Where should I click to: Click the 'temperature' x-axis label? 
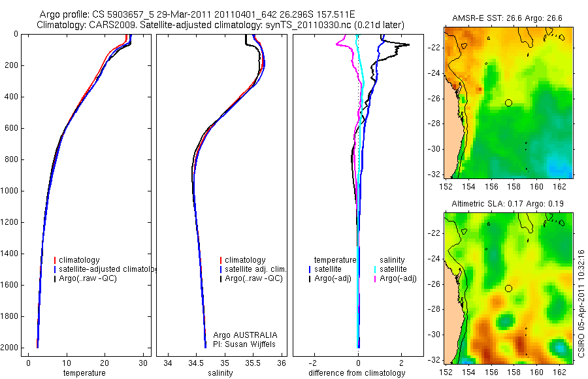click(x=84, y=373)
